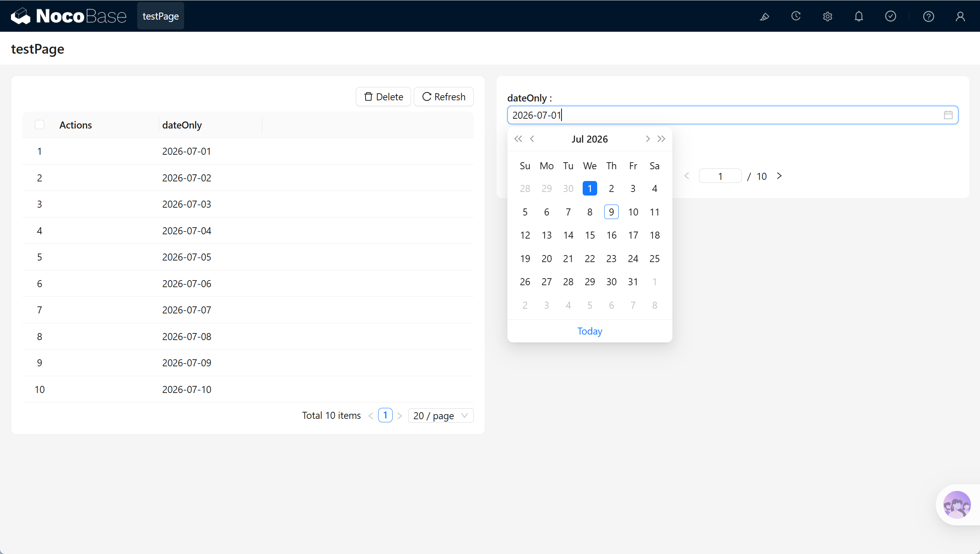Click the Today link in date picker
Image resolution: width=980 pixels, height=554 pixels.
click(x=590, y=331)
